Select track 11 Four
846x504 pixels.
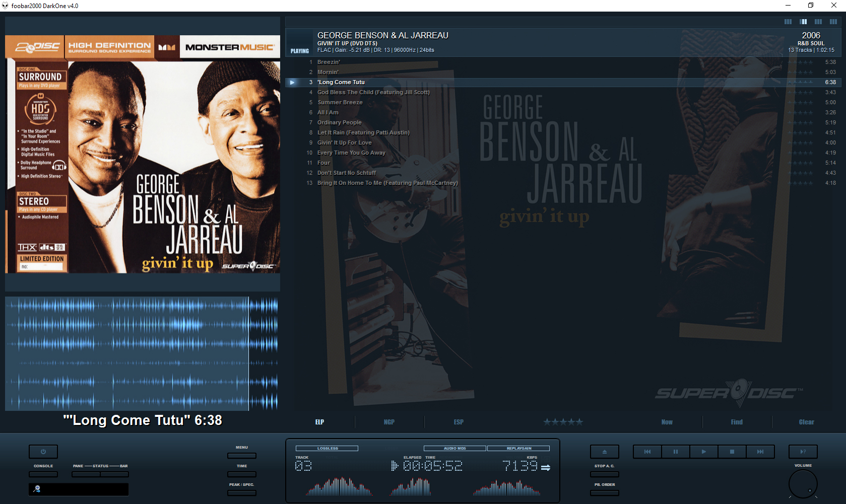[x=563, y=163]
